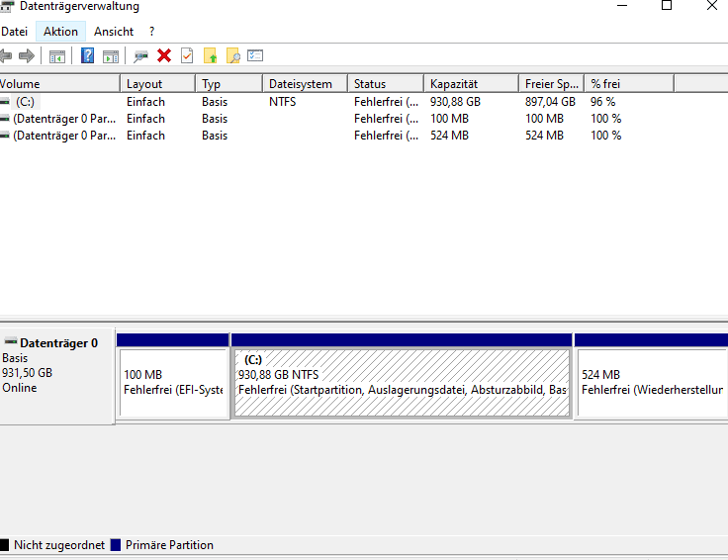Click the blue Primäre Partition legend swatch
Screen dimensions: 728x560
click(116, 545)
